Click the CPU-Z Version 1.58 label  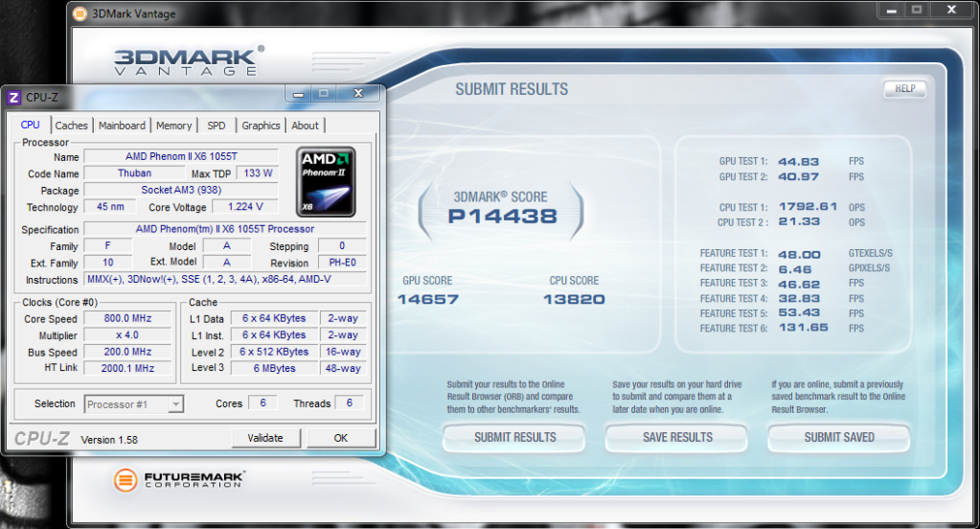(109, 440)
